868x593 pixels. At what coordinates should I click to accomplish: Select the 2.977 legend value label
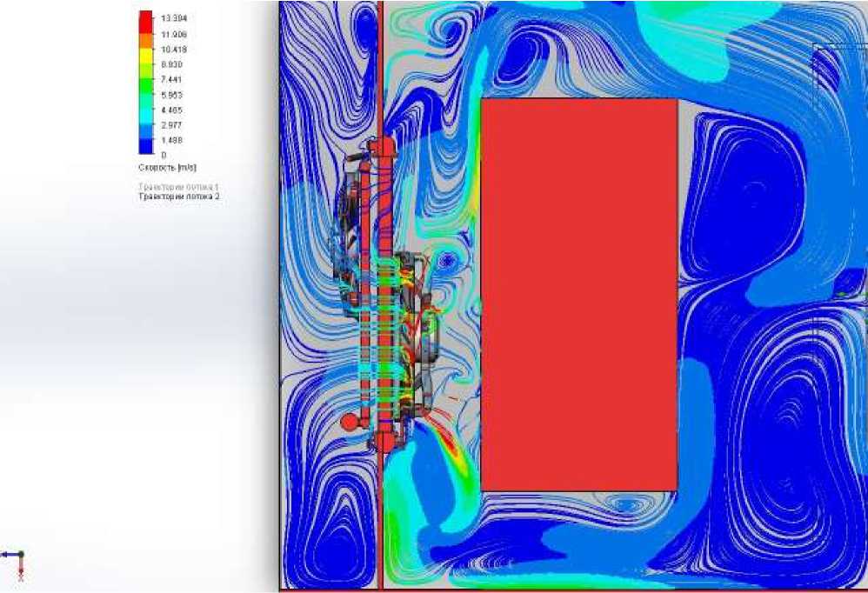click(x=171, y=125)
